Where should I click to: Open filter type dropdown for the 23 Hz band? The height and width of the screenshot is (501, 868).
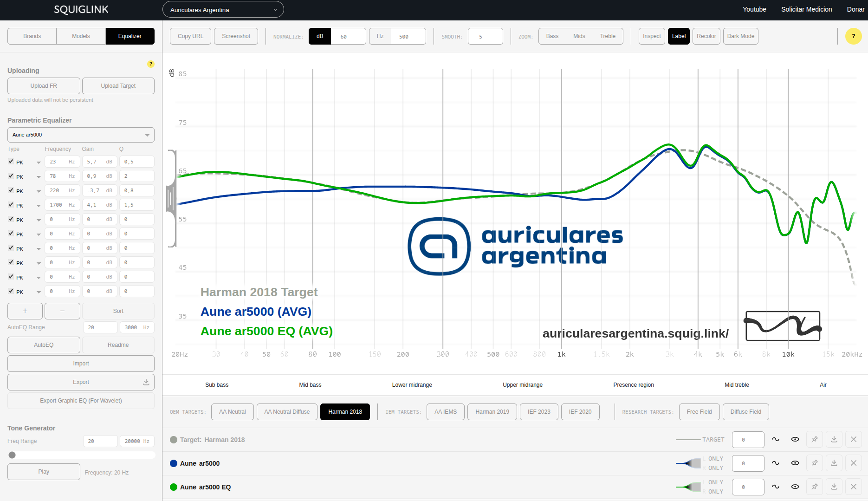tap(28, 162)
